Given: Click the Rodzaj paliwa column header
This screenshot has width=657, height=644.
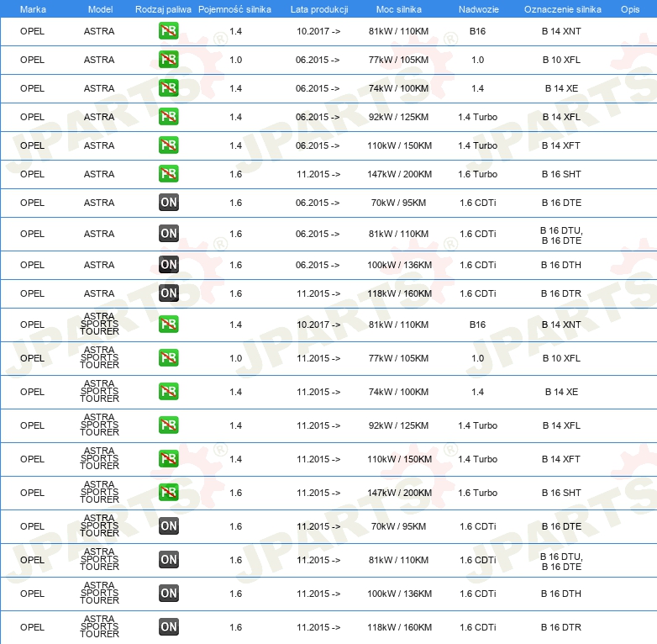Looking at the screenshot, I should (163, 8).
